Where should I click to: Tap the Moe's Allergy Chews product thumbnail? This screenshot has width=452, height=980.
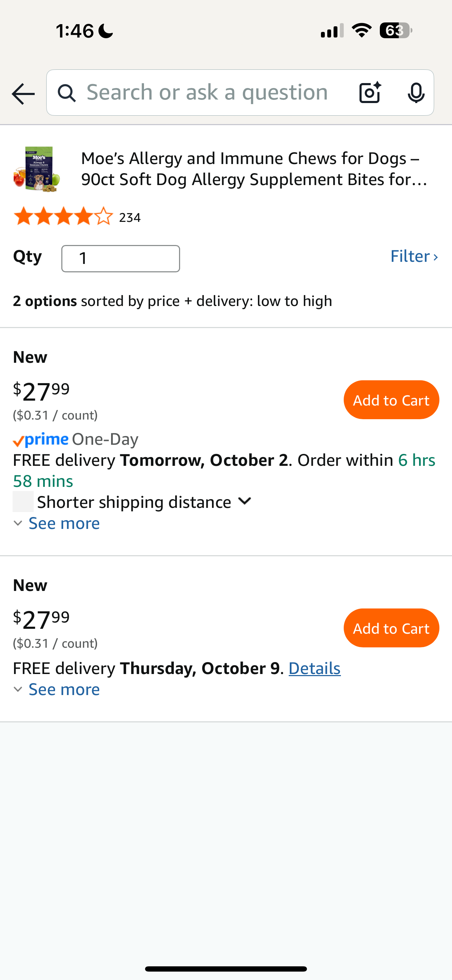coord(37,169)
